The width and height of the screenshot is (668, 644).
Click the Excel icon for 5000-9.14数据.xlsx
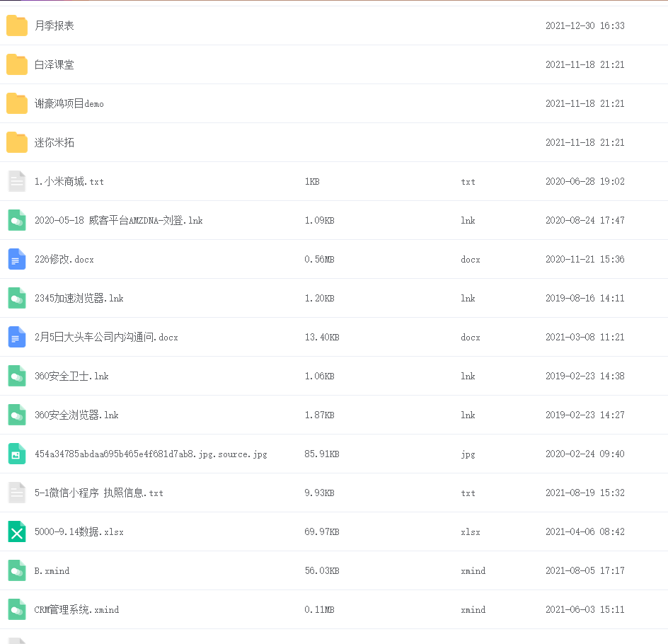pos(17,531)
